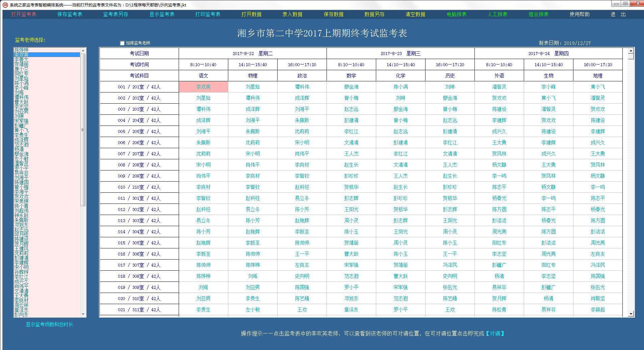
Task: Open 使用帮助 menu
Action: pos(579,14)
